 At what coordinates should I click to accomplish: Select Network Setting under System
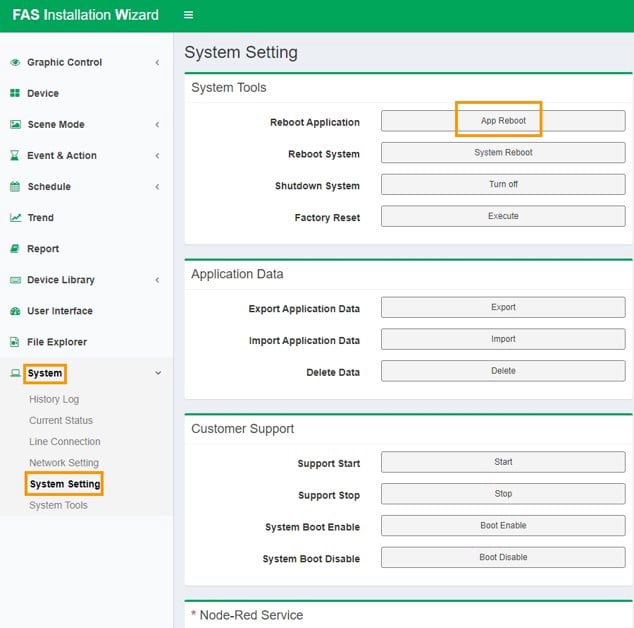[x=64, y=463]
